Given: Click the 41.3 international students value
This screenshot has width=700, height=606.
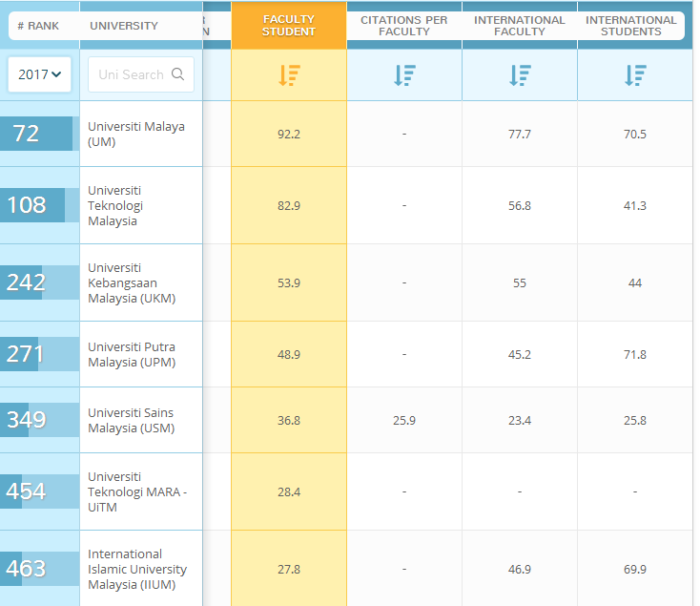Looking at the screenshot, I should click(635, 205).
